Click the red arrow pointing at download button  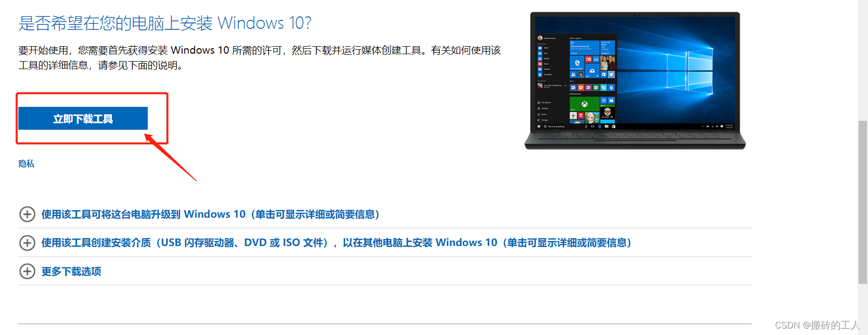[x=171, y=158]
